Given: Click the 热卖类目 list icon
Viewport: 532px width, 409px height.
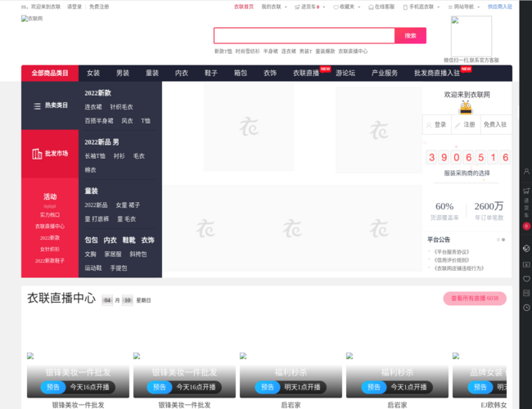Looking at the screenshot, I should coord(37,106).
